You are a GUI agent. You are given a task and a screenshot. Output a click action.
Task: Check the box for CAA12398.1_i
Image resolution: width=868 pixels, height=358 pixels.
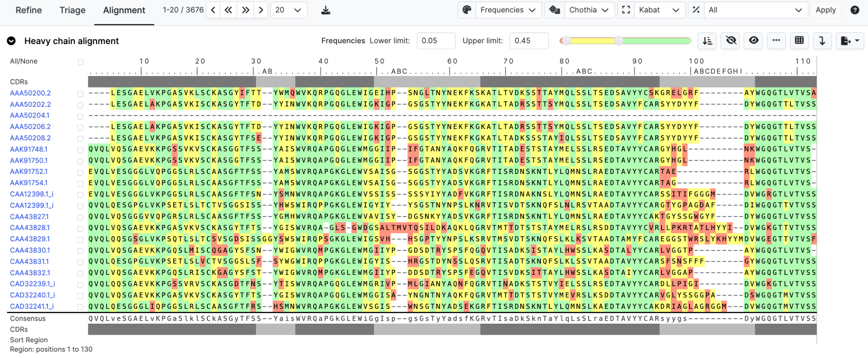(81, 195)
